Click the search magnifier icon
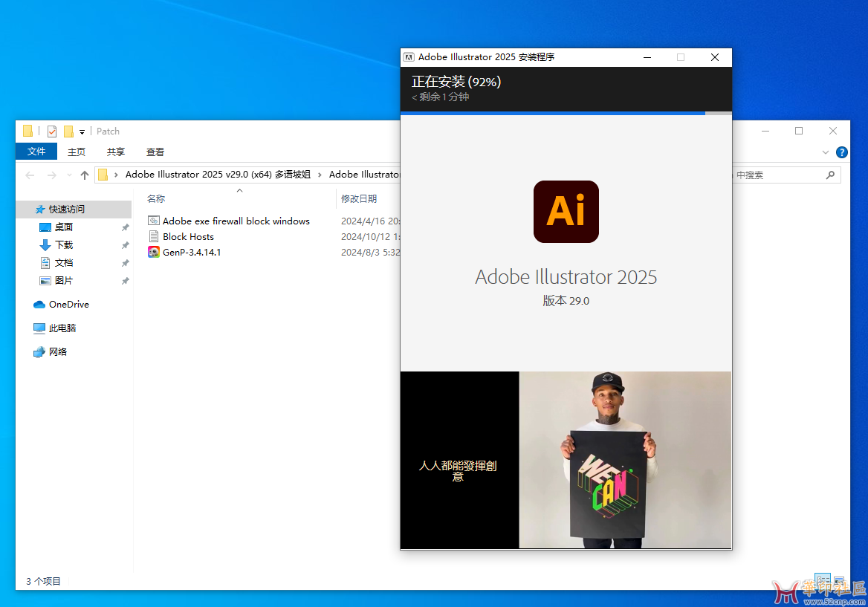 point(830,175)
